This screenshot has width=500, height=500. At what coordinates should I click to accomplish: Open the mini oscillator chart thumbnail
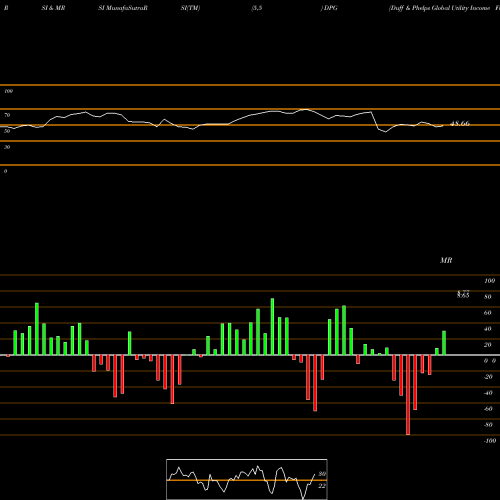click(247, 479)
